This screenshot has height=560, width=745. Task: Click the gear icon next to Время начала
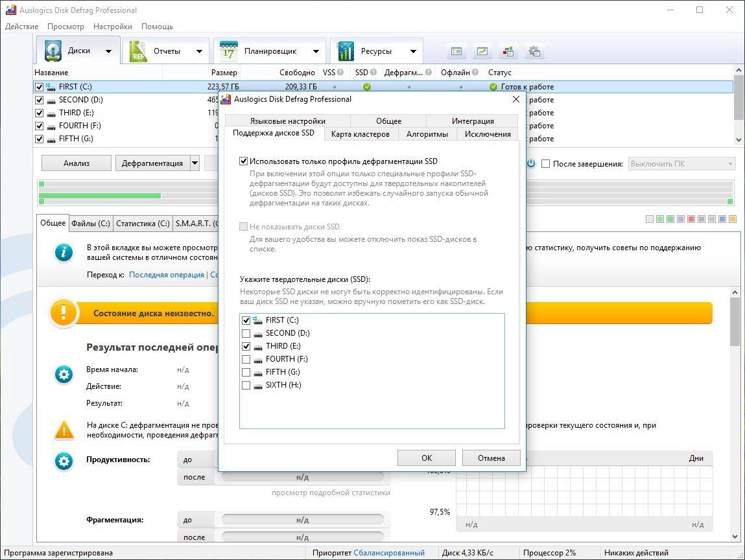pyautogui.click(x=64, y=375)
